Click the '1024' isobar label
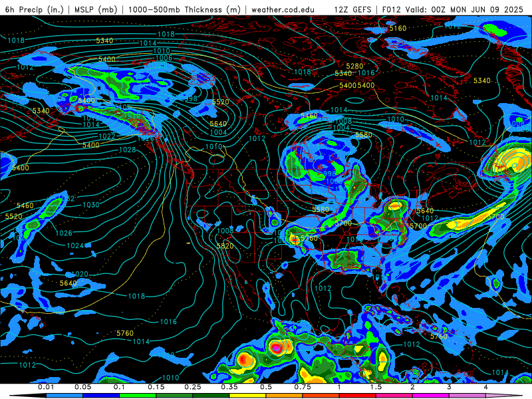Image resolution: width=532 pixels, height=399 pixels. [75, 245]
